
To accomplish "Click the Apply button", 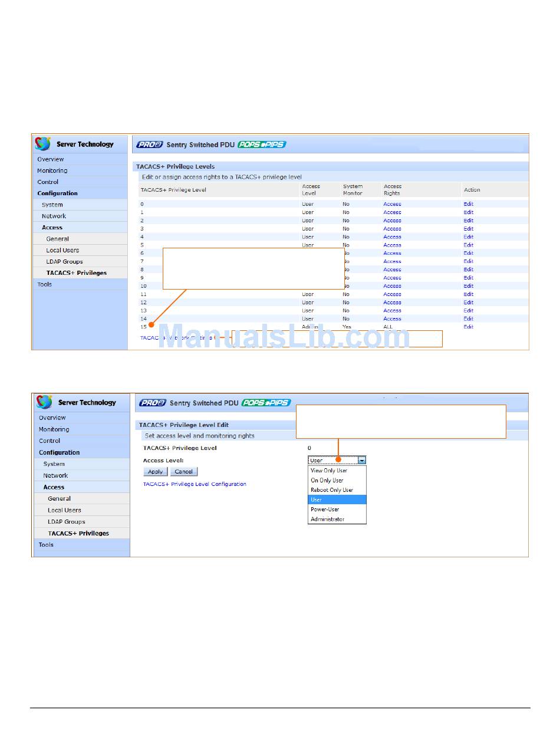I will pyautogui.click(x=156, y=472).
